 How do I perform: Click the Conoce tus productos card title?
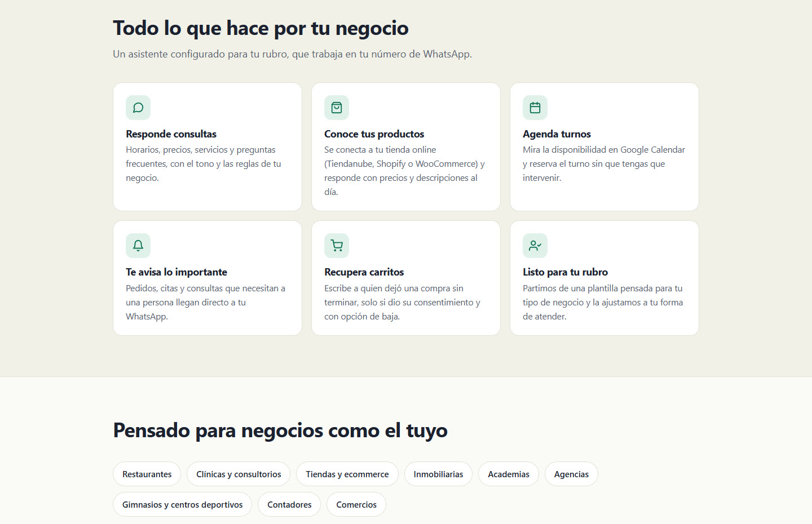coord(374,134)
